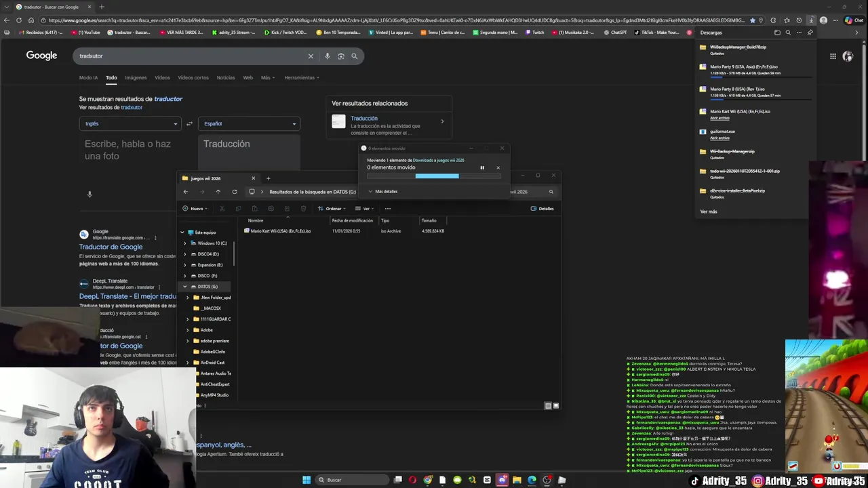Pause the file move operation
This screenshot has width=868, height=488.
click(482, 167)
